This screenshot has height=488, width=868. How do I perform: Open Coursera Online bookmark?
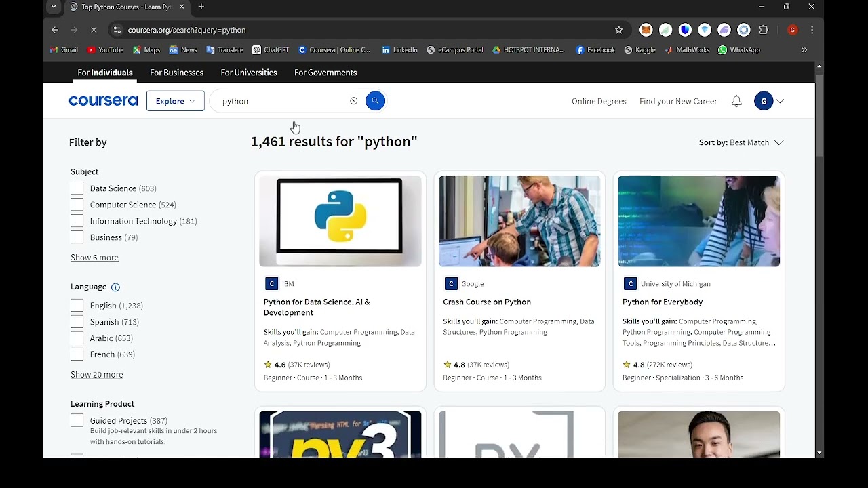point(334,49)
